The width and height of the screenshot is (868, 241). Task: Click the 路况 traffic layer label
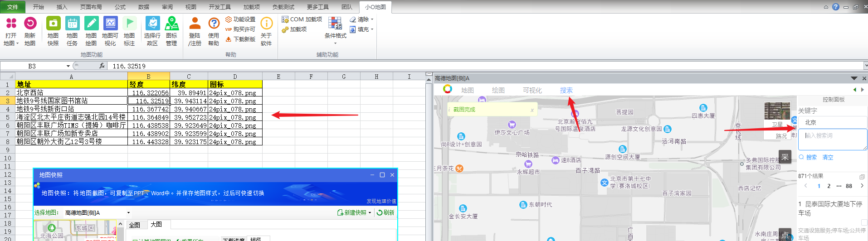781,136
